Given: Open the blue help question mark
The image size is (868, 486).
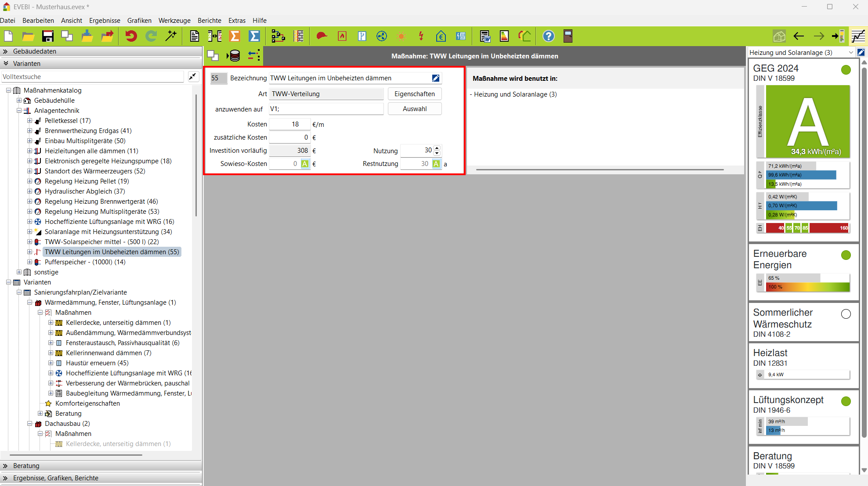Looking at the screenshot, I should point(548,36).
